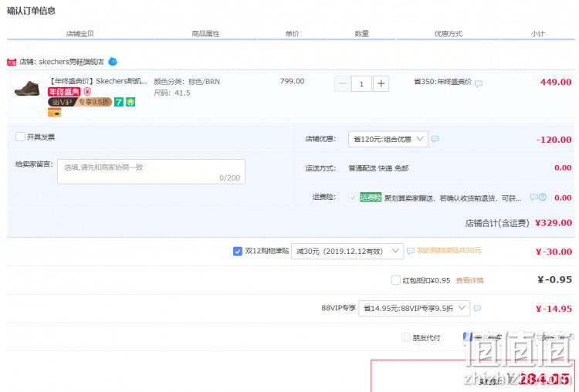Expand the 省120元:组合优惠 store discount dropdown
The height and width of the screenshot is (392, 579).
tap(388, 139)
